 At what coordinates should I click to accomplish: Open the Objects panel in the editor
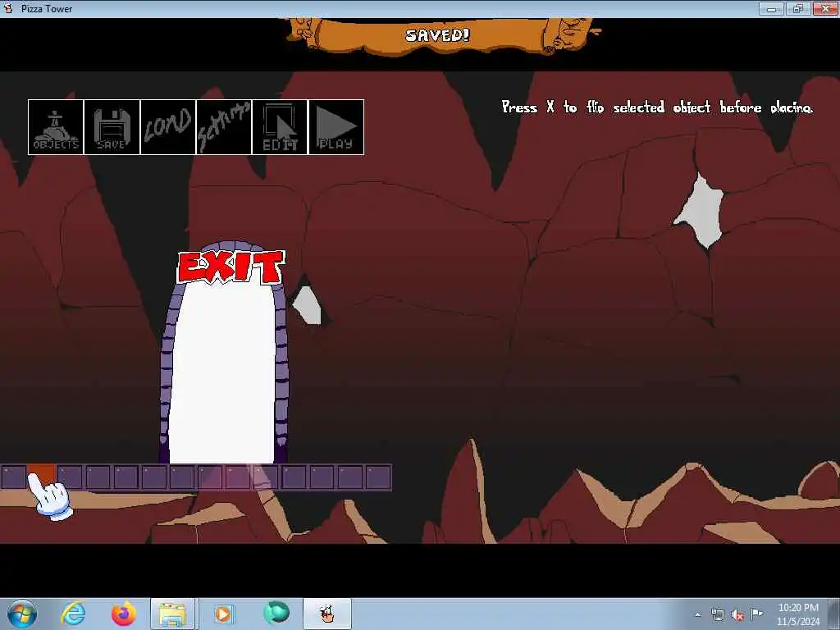point(56,127)
